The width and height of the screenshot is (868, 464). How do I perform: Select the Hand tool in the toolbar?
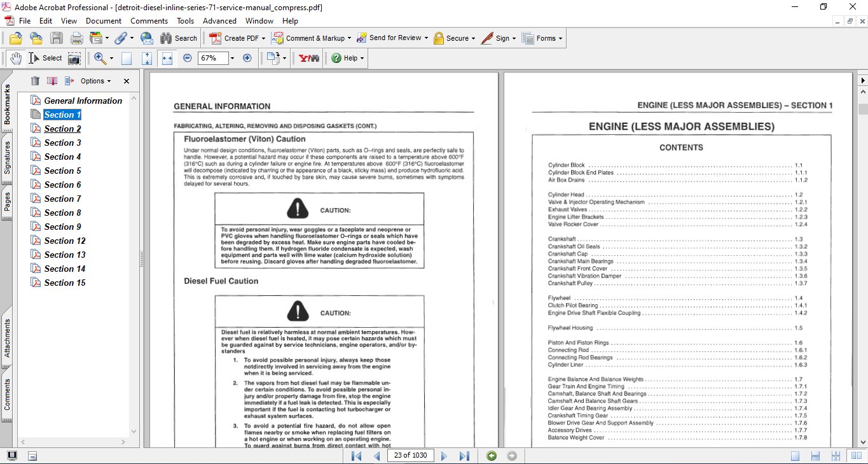[x=15, y=58]
